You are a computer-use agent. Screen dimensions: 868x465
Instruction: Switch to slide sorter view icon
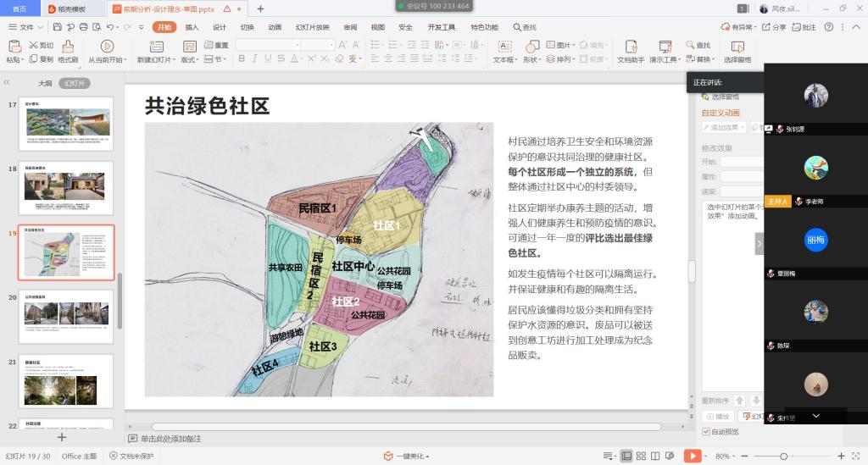coord(642,456)
